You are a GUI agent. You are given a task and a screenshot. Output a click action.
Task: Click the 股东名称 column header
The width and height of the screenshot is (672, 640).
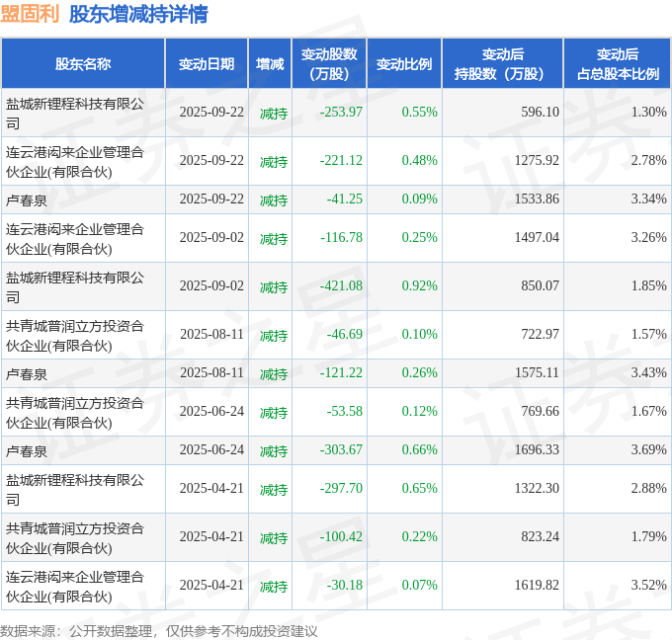83,64
